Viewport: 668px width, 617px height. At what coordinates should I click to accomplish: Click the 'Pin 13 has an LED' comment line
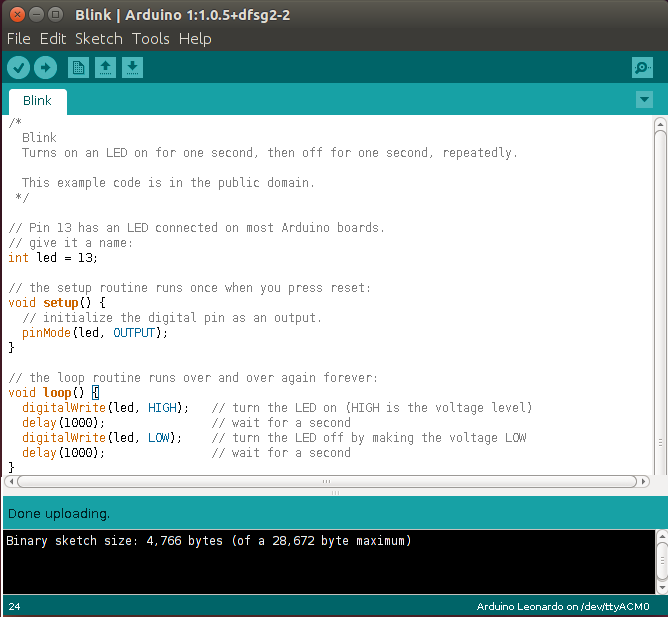(x=196, y=228)
